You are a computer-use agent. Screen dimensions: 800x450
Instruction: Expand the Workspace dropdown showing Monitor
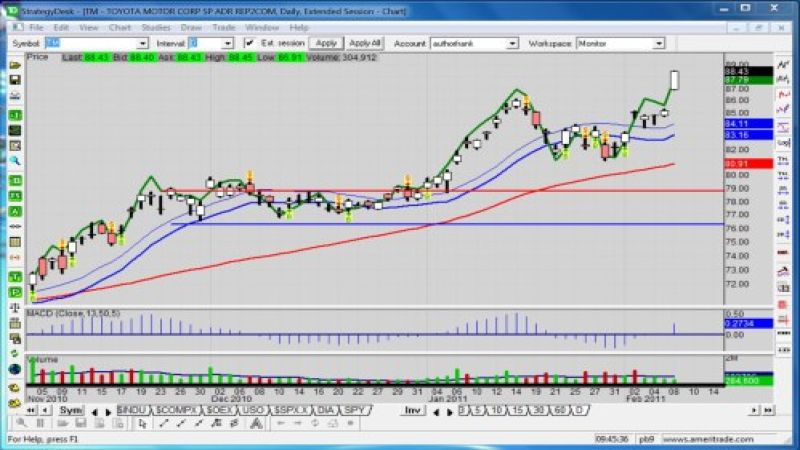[x=659, y=44]
